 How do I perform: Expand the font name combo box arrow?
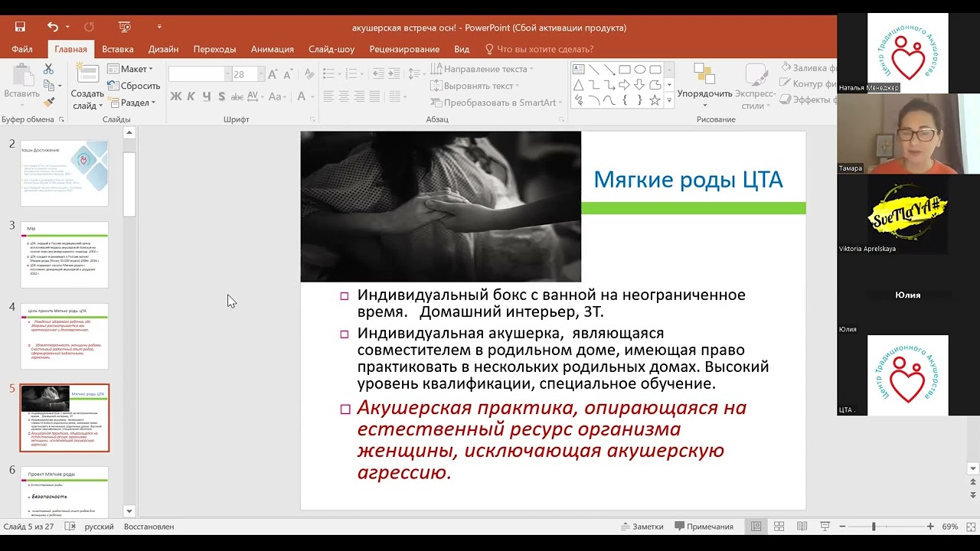[227, 74]
